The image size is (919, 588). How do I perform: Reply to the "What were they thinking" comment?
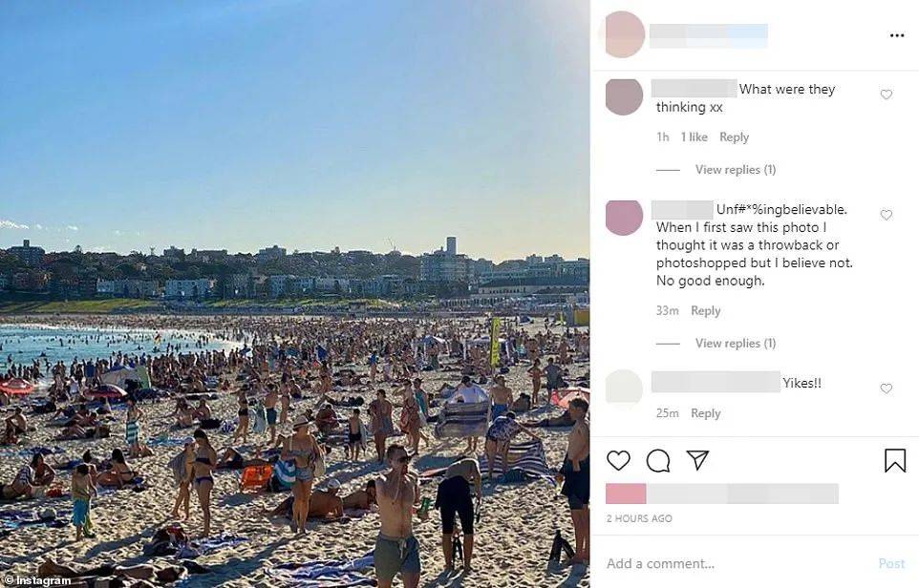[x=734, y=137]
